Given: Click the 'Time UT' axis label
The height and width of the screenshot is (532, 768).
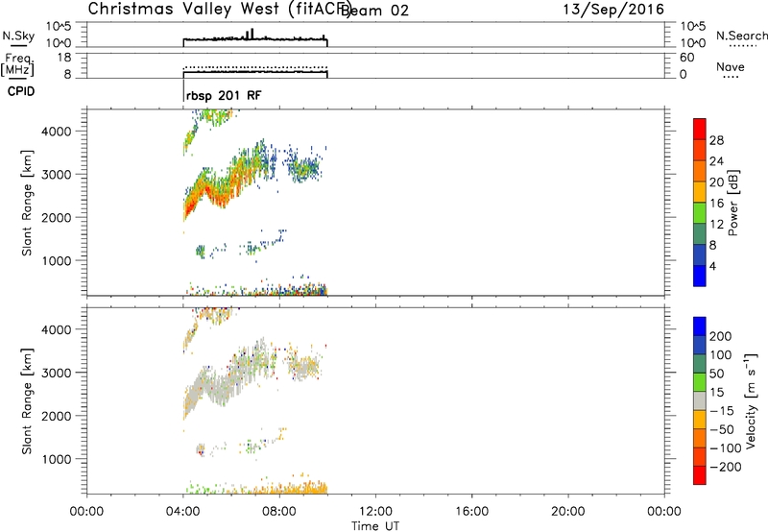Looking at the screenshot, I should tap(375, 525).
